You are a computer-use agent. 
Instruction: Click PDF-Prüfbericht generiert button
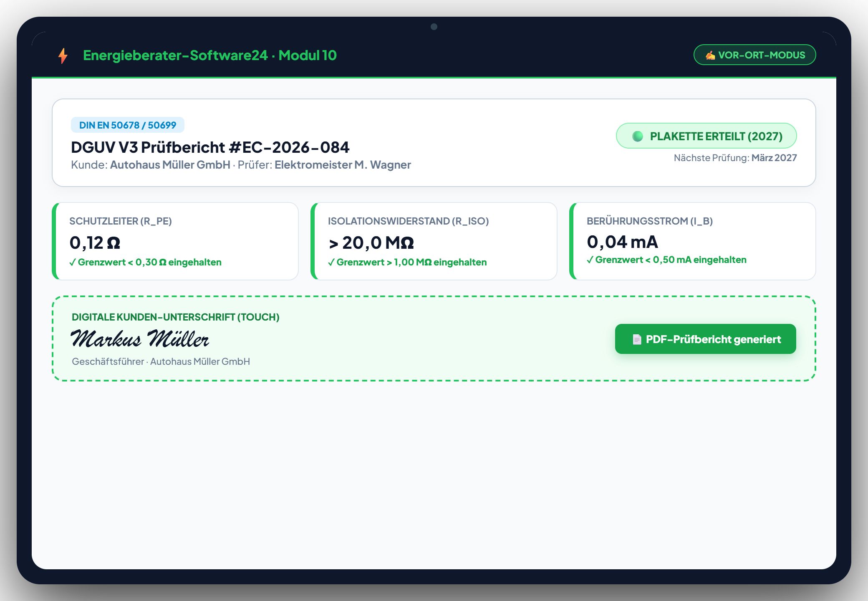tap(705, 339)
